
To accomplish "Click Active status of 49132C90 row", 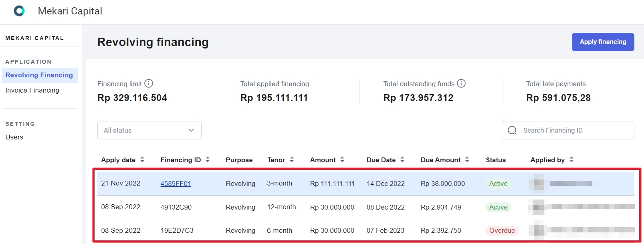I will (x=498, y=207).
